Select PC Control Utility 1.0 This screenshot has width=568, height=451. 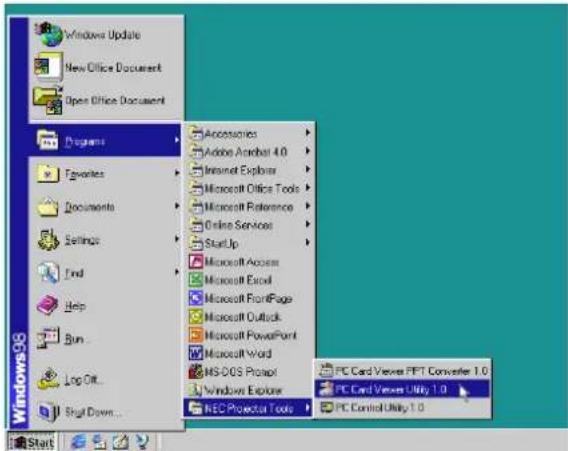pyautogui.click(x=402, y=408)
